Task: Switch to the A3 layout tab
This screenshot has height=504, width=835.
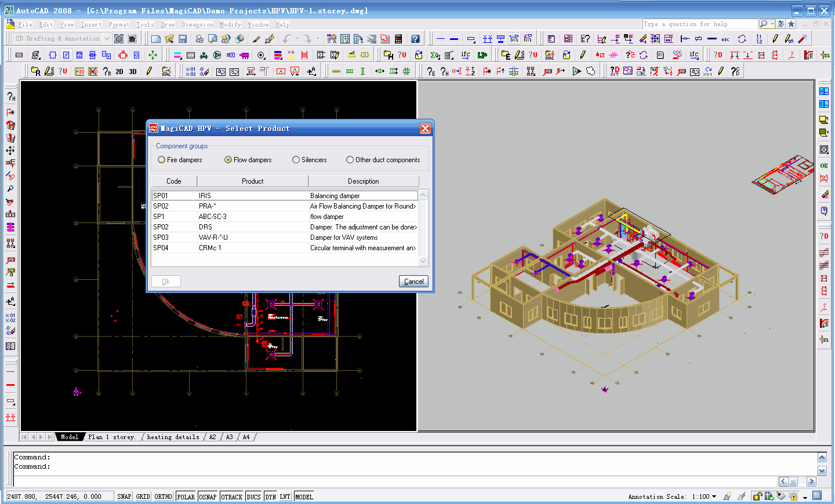Action: click(230, 437)
